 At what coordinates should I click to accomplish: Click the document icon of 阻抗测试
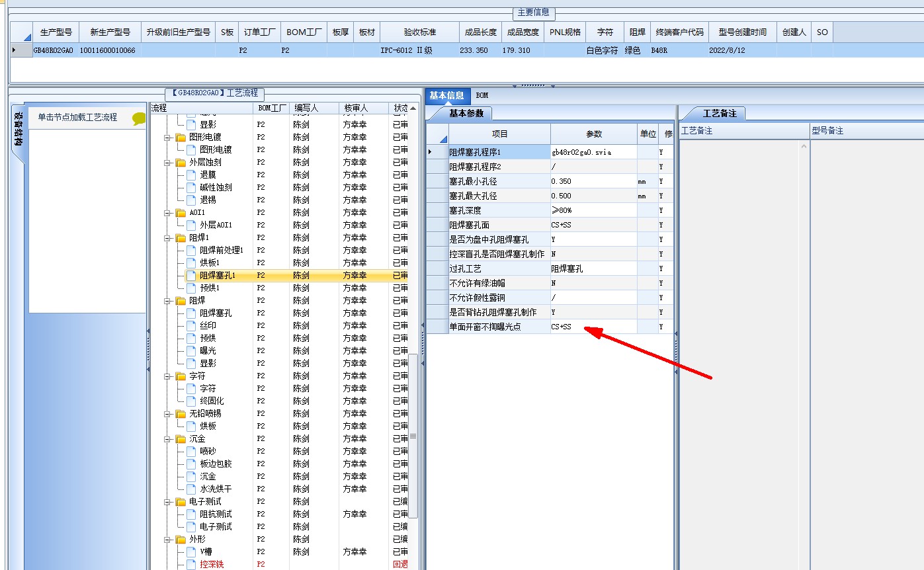click(x=191, y=514)
